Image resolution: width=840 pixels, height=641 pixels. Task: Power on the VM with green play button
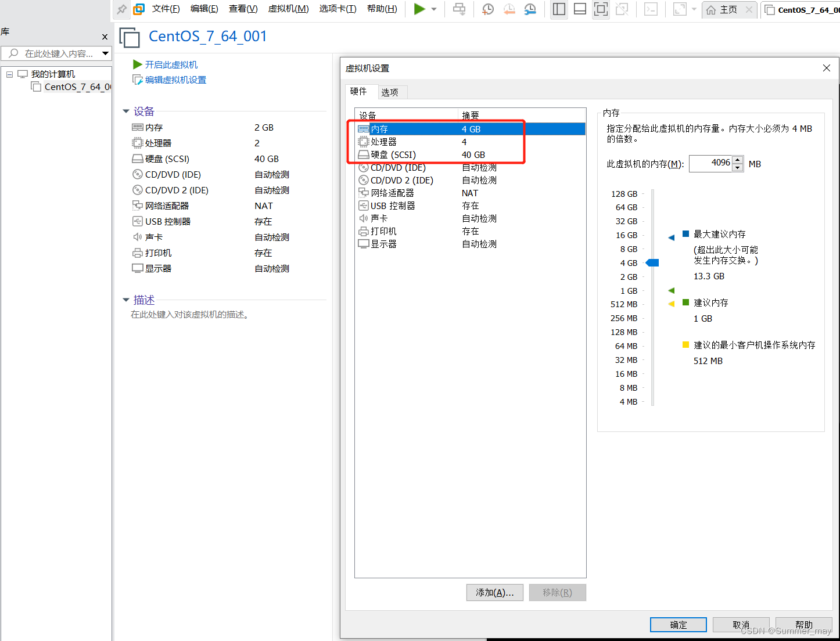tap(419, 9)
